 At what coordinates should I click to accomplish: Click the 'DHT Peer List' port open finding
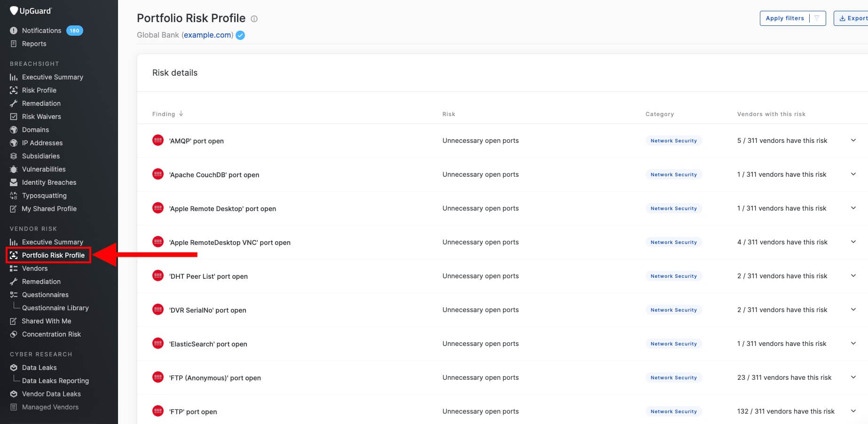pyautogui.click(x=208, y=276)
